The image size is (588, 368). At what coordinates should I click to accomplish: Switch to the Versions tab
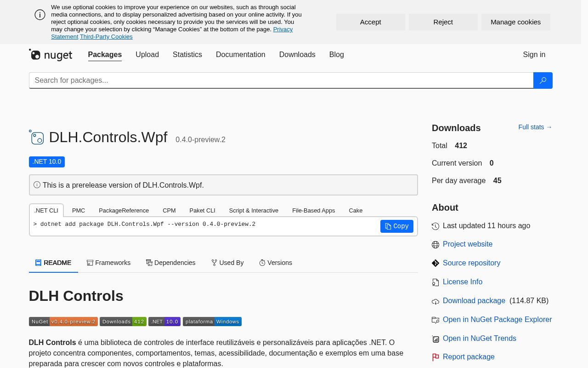(276, 263)
